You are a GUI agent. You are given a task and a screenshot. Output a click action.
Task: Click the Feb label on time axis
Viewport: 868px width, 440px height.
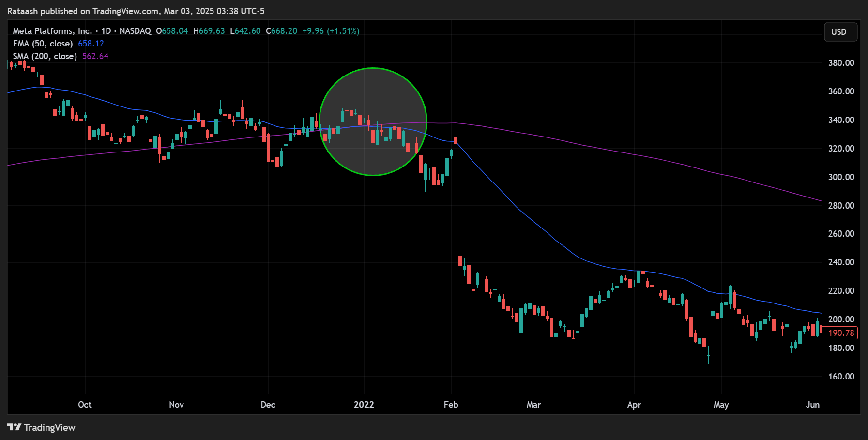coord(451,405)
